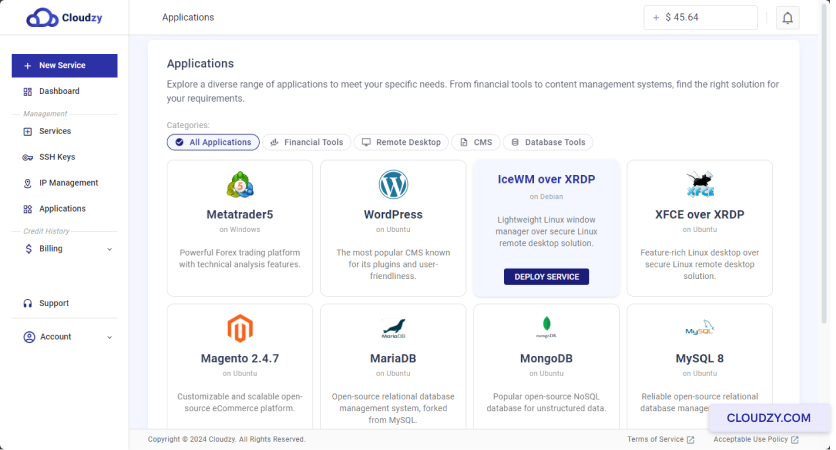Click the Applications sidebar icon
The image size is (836, 450).
28,209
